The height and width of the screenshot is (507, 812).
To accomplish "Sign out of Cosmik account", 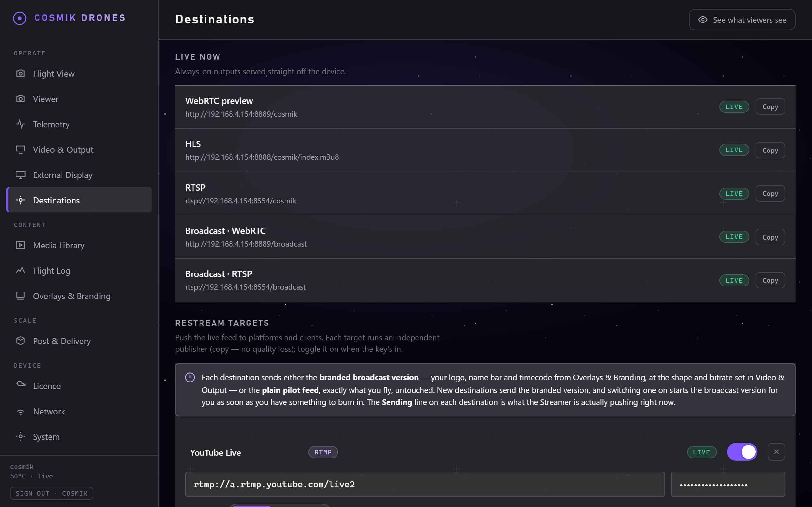I will pyautogui.click(x=52, y=493).
